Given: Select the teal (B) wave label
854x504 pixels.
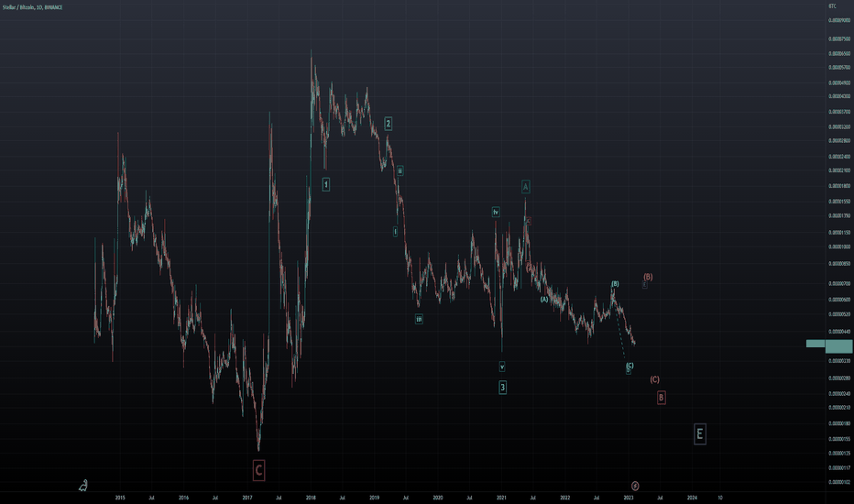Looking at the screenshot, I should (x=615, y=284).
